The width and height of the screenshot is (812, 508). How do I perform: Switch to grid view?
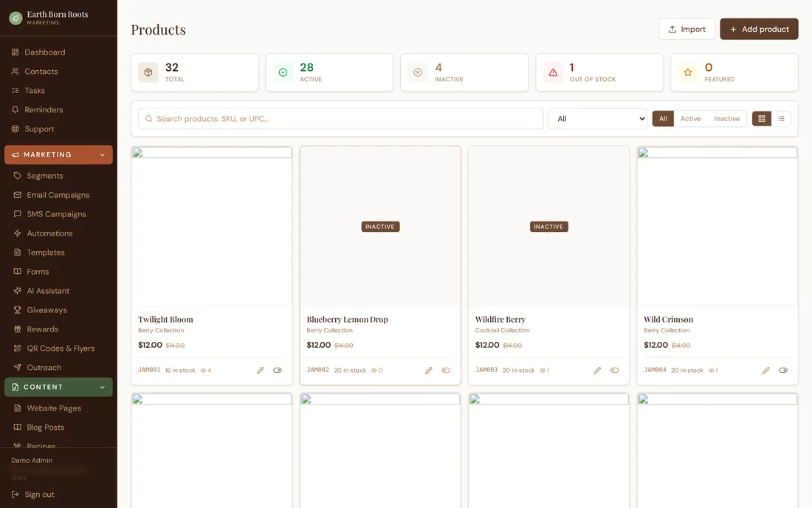coord(762,119)
